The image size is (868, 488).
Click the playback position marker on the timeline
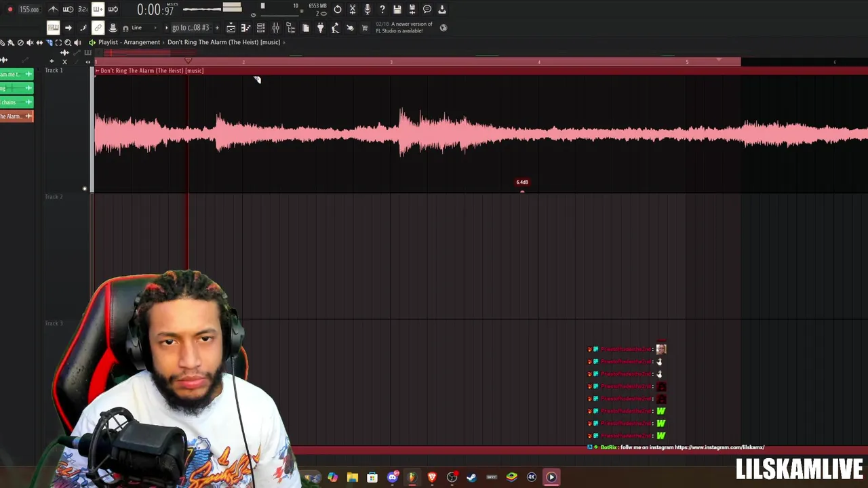189,62
